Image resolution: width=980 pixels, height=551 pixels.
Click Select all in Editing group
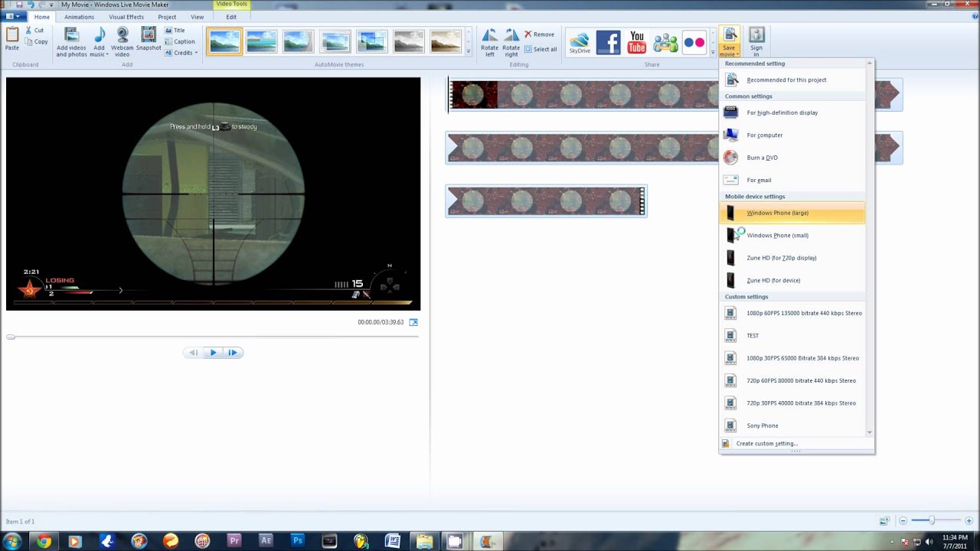pos(541,49)
